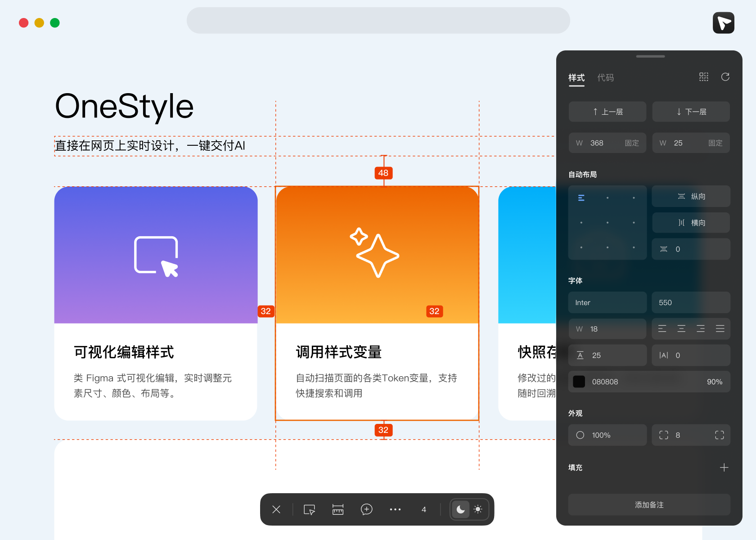756x540 pixels.
Task: Click the 下一层 button
Action: (691, 112)
